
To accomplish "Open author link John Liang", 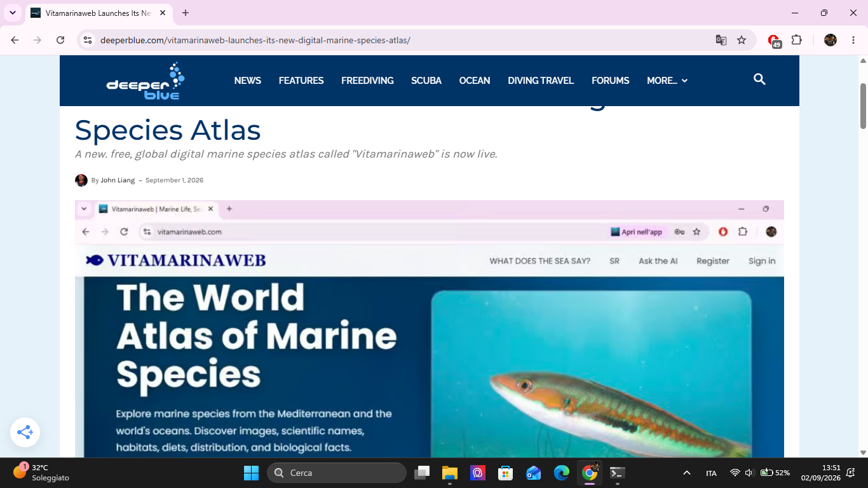I will pyautogui.click(x=118, y=180).
